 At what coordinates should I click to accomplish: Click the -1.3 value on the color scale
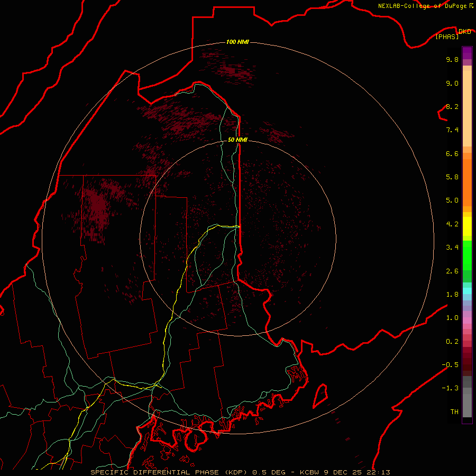[450, 388]
